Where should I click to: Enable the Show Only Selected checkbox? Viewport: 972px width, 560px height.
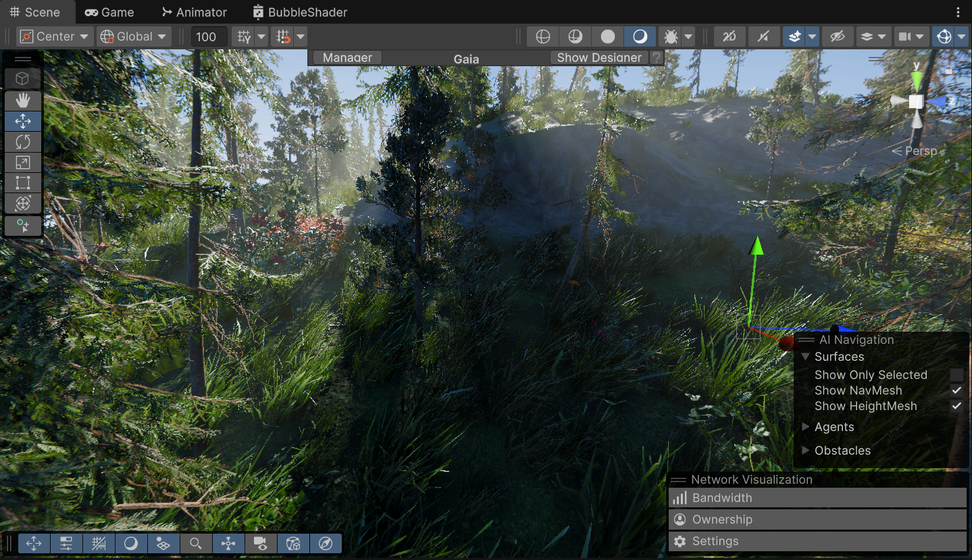point(956,374)
